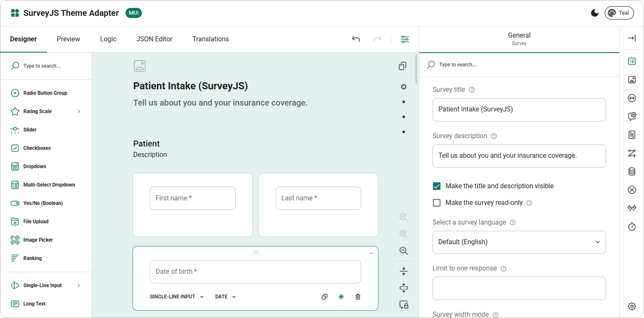This screenshot has width=644, height=318.
Task: Click the Limit to one response field
Action: (x=519, y=288)
